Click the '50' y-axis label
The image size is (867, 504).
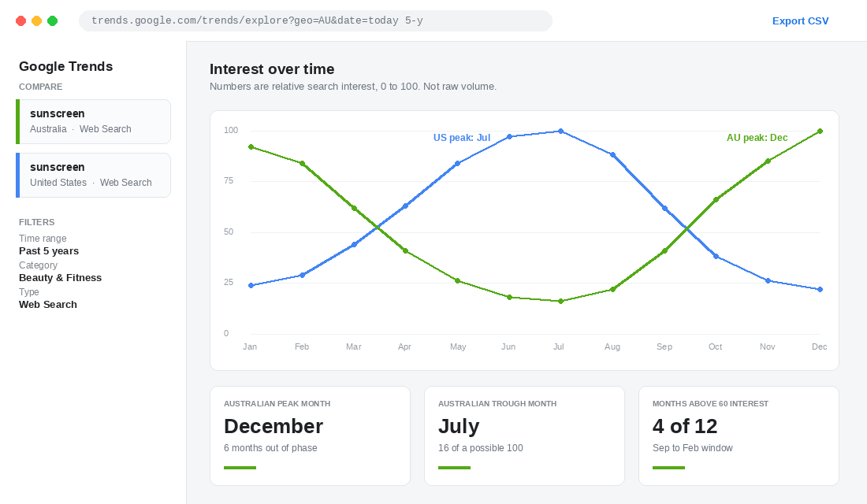point(229,232)
